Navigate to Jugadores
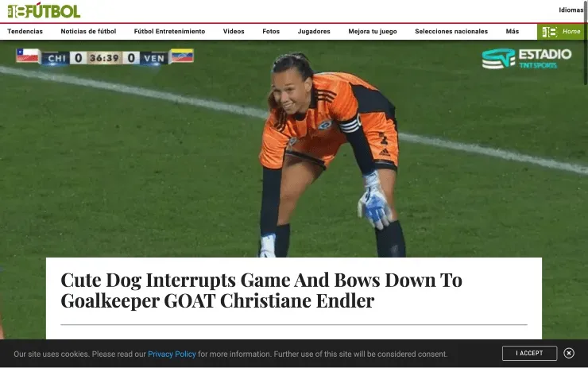Viewport: 588px width, 368px height. (314, 32)
